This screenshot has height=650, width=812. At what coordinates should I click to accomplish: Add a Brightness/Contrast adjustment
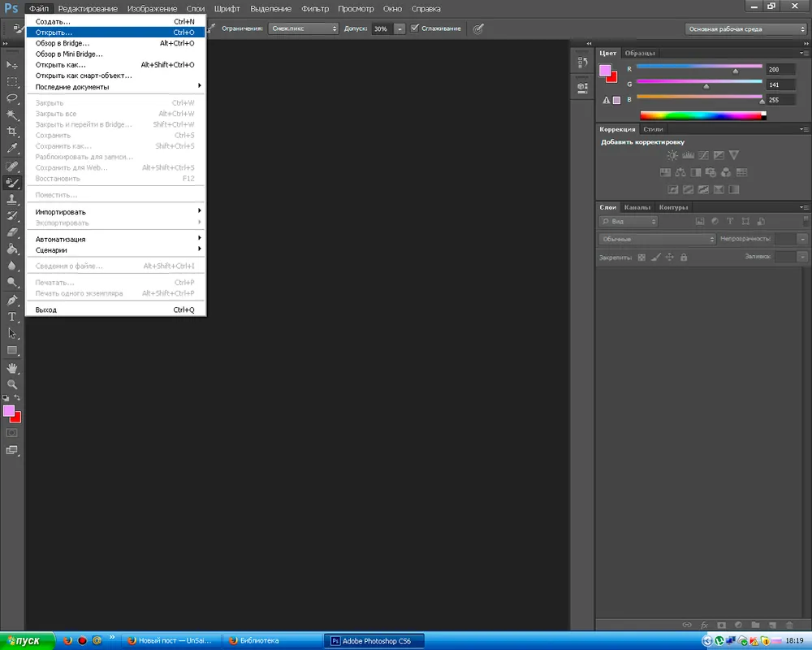(672, 154)
